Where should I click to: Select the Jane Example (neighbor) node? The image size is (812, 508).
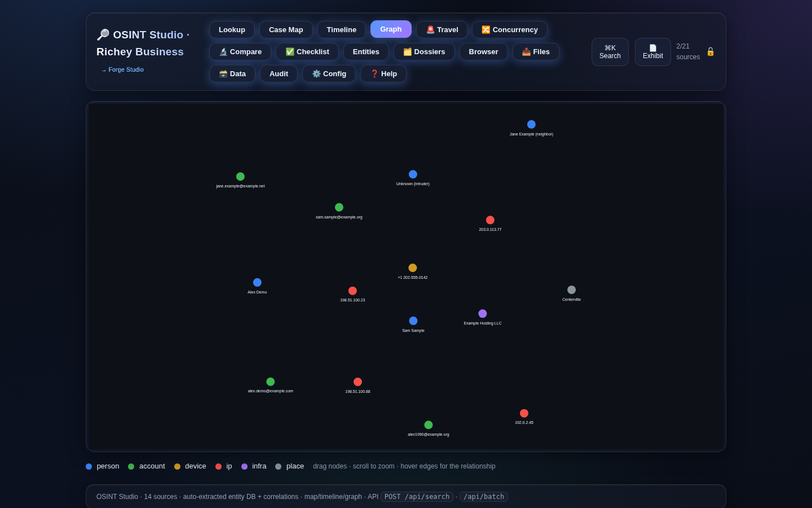pos(531,124)
